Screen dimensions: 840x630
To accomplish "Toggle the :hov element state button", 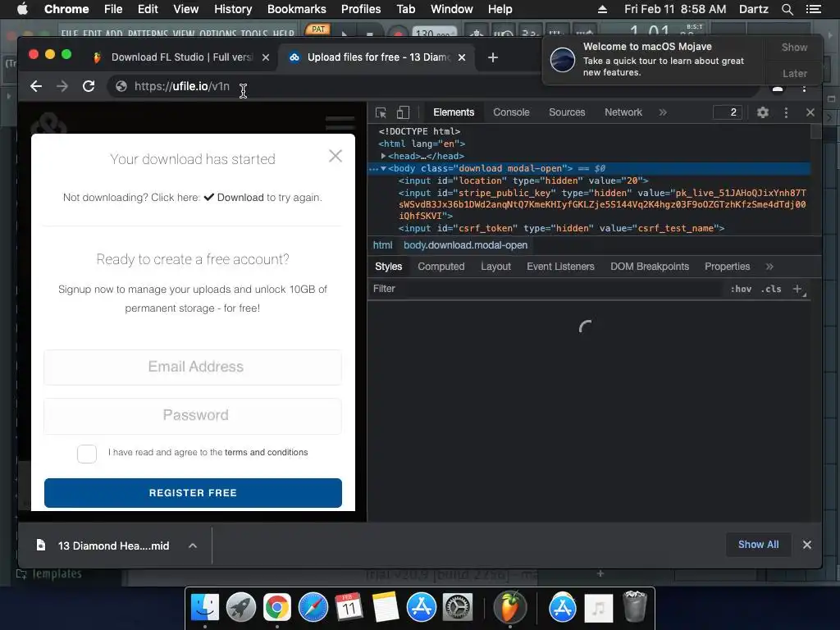I will click(741, 289).
